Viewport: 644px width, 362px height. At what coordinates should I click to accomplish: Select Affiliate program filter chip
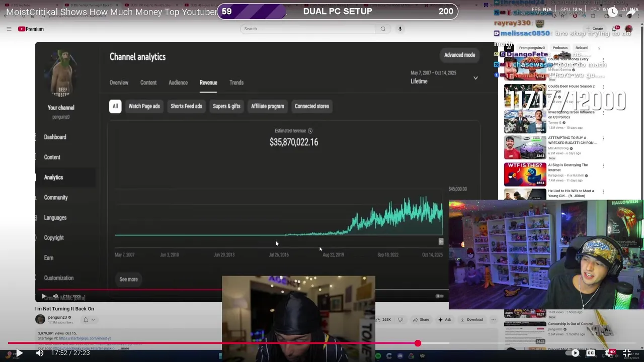[268, 106]
